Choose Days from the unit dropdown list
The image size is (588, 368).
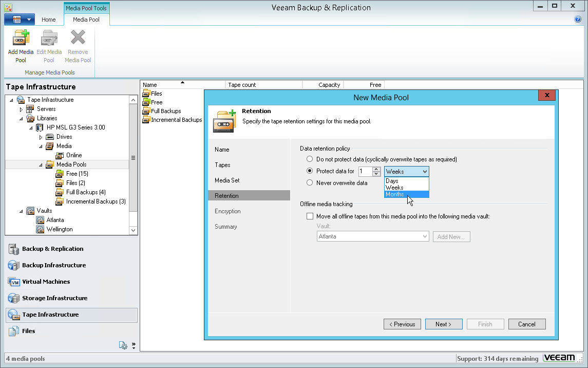click(407, 181)
